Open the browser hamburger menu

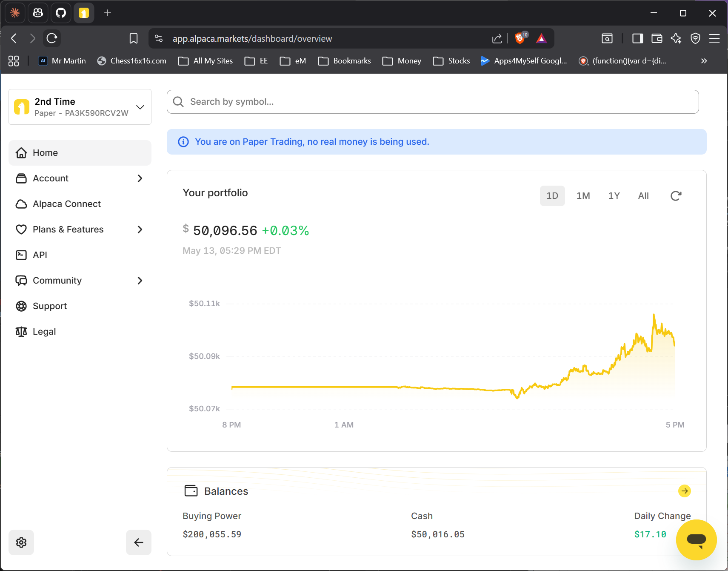coord(714,39)
